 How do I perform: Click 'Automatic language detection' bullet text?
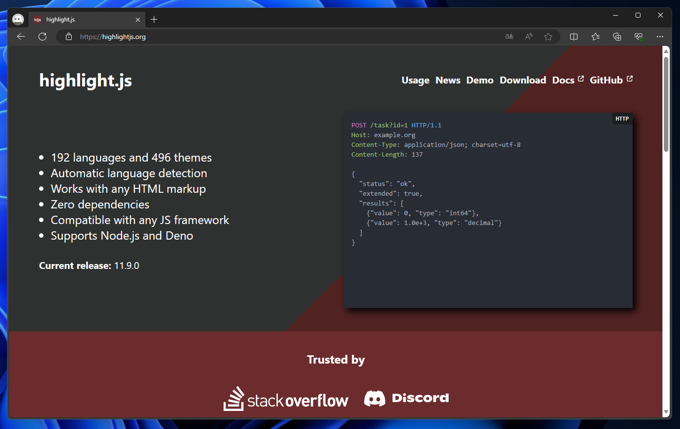pos(129,174)
